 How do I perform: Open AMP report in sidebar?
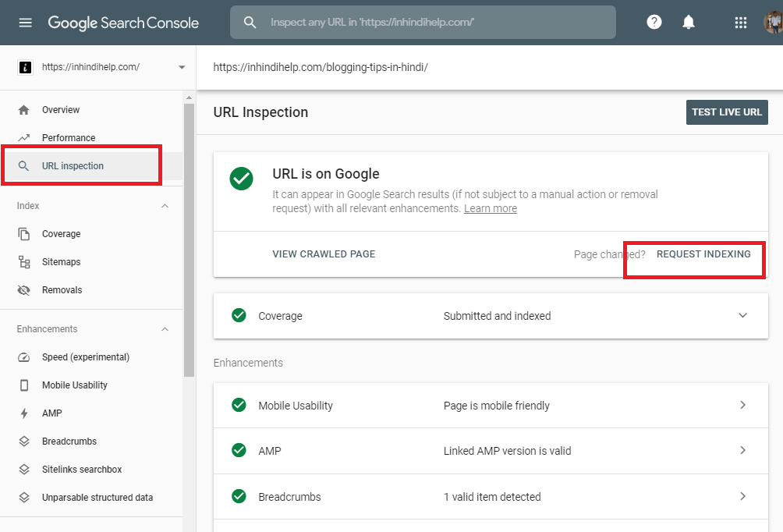(52, 413)
